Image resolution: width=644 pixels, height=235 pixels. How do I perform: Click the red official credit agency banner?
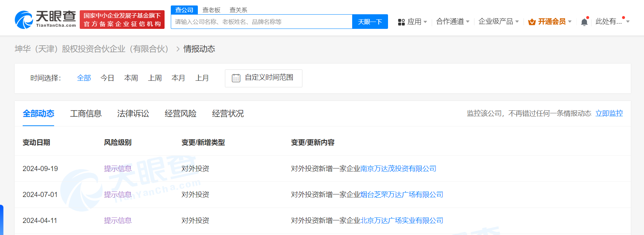click(x=122, y=19)
